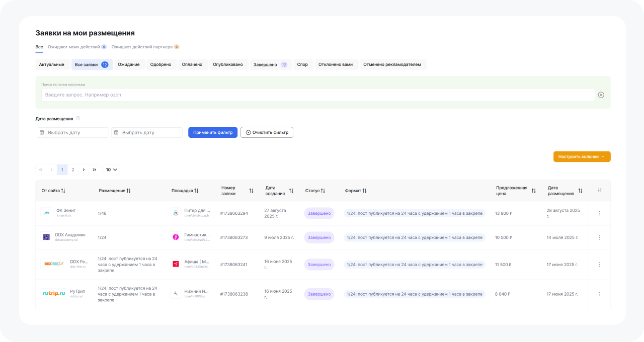Click the Применить фильтр button
644x342 pixels.
click(x=212, y=132)
